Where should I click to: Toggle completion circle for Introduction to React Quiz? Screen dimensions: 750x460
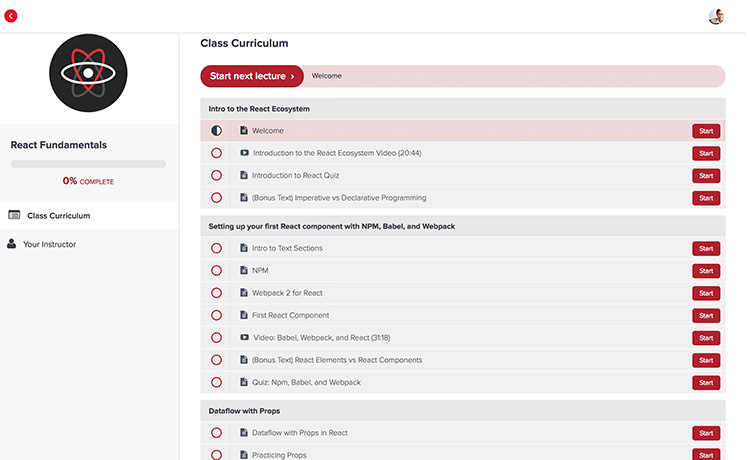[x=217, y=176]
